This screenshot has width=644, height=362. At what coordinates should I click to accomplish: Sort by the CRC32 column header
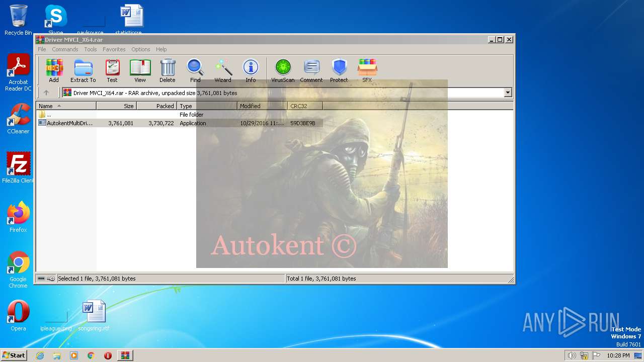click(305, 106)
